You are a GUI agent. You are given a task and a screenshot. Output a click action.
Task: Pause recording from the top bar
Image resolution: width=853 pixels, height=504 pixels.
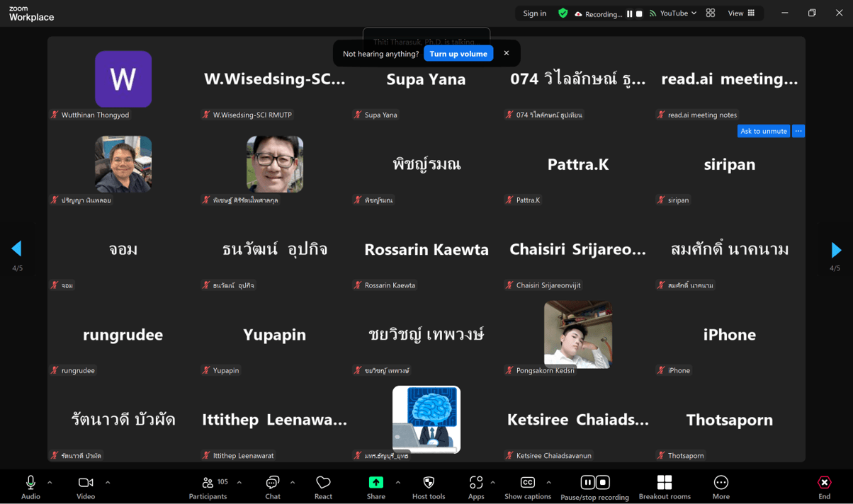coord(629,13)
